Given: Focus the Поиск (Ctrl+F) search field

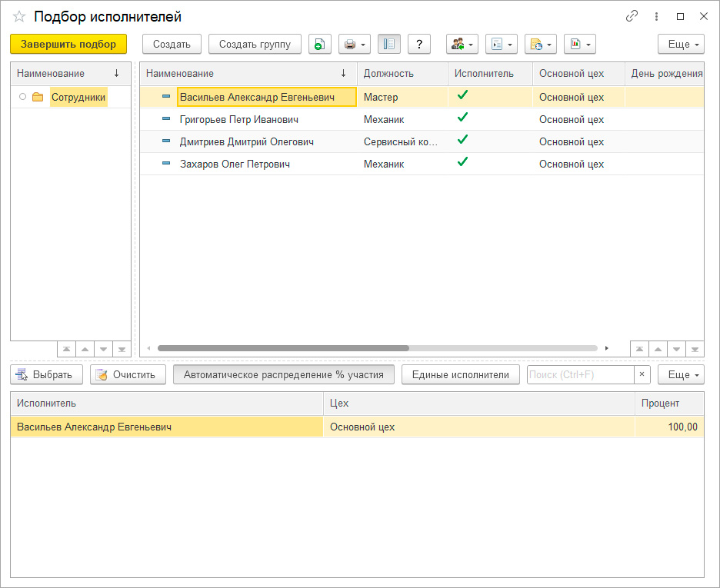Looking at the screenshot, I should tap(581, 375).
